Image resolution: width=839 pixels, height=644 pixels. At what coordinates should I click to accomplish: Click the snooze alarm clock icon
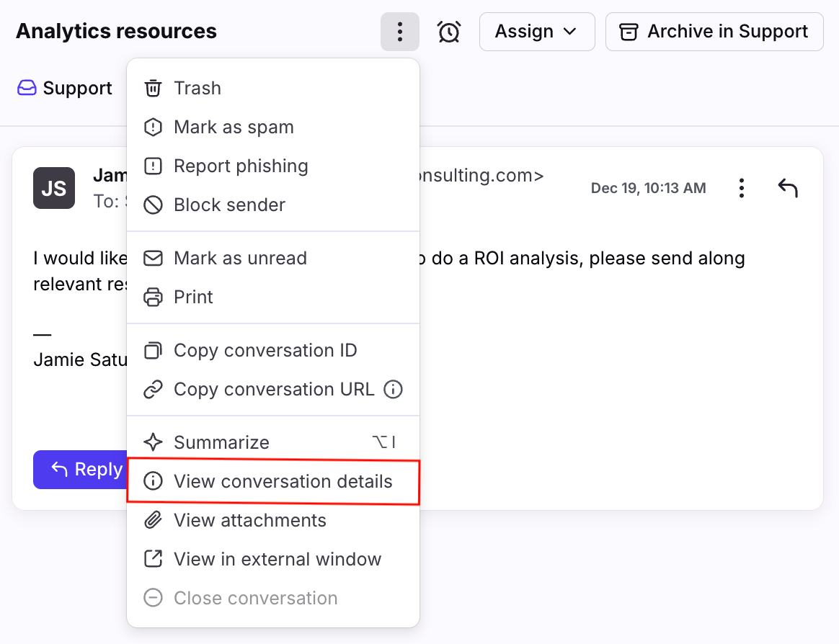[x=449, y=32]
